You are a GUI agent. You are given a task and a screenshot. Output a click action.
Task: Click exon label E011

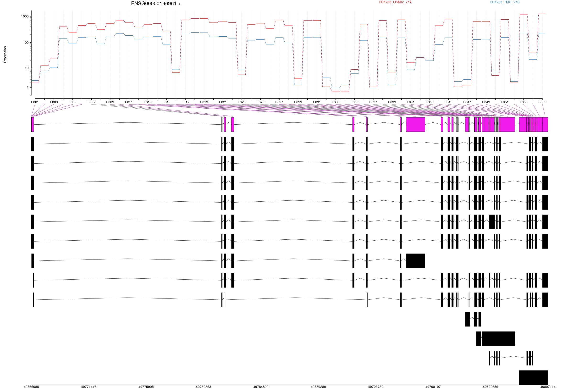click(129, 102)
